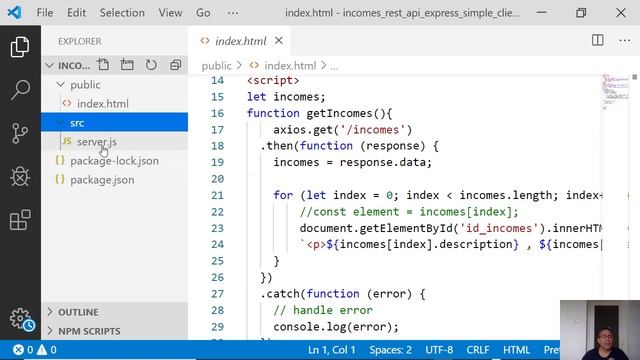Click the console.log(error); code line
The image size is (640, 360).
pyautogui.click(x=336, y=327)
